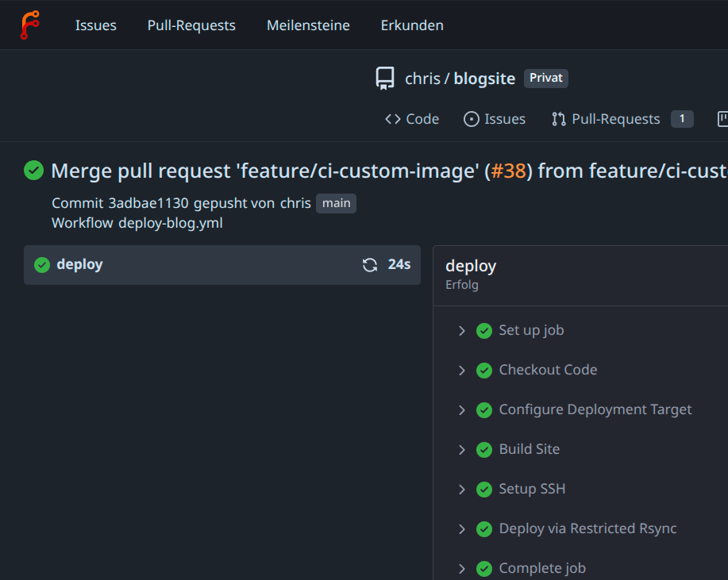Open the chris user profile link
Screen dimensions: 728x580
point(295,203)
